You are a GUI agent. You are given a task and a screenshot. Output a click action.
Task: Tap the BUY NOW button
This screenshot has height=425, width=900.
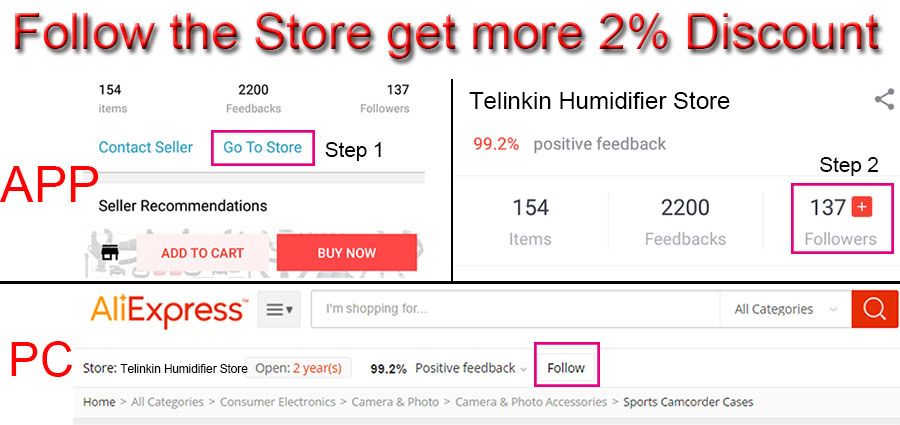(x=347, y=253)
